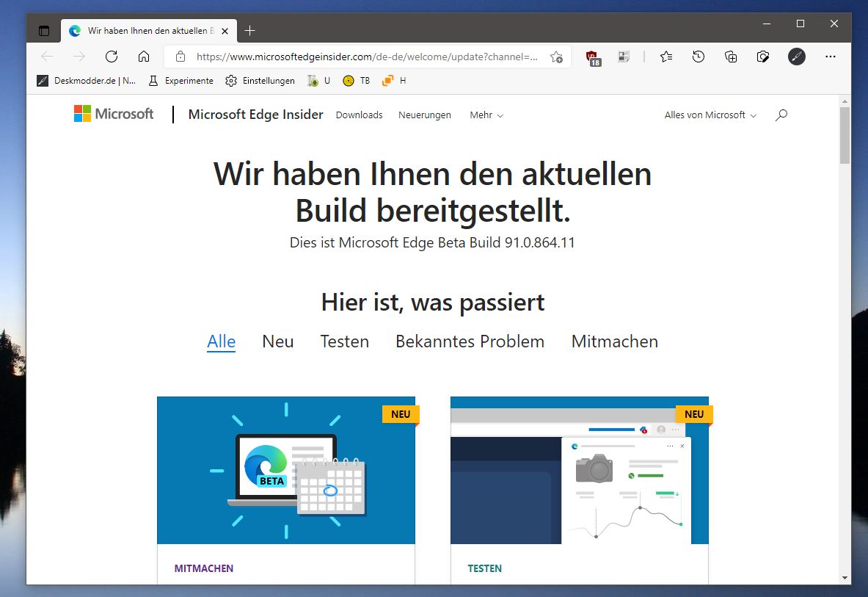Expand the Alles von Microsoft dropdown
Image resolution: width=868 pixels, height=597 pixels.
click(x=710, y=115)
